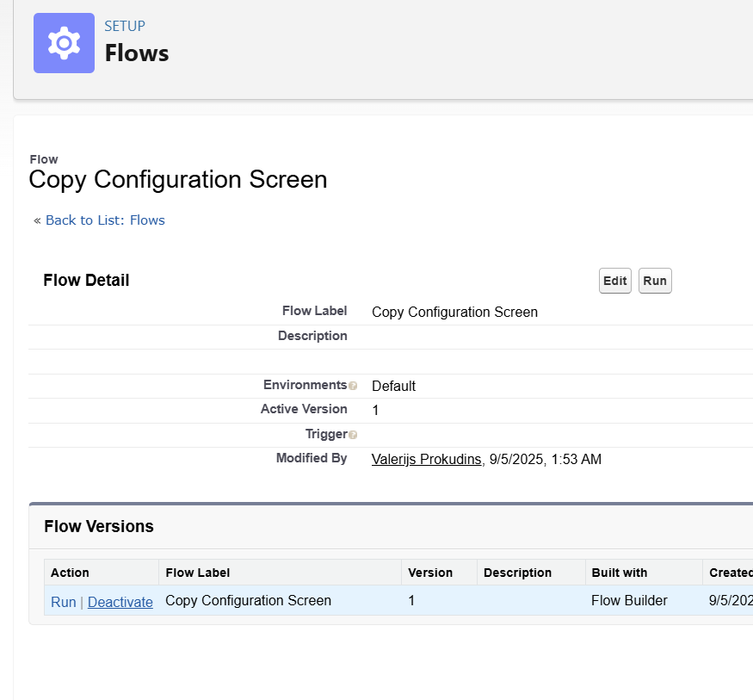Click the Flow Label value in Flow Detail

454,312
